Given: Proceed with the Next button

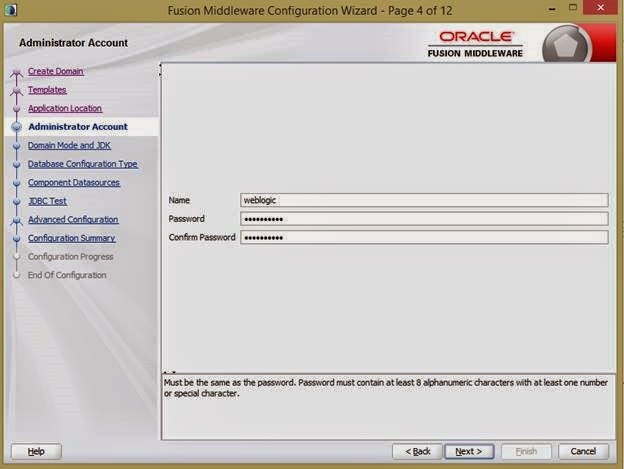Looking at the screenshot, I should click(x=469, y=451).
